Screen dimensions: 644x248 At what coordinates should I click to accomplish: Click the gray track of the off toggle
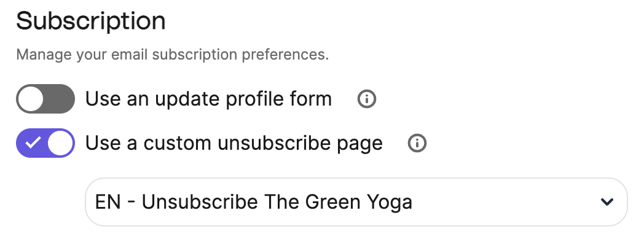click(60, 99)
